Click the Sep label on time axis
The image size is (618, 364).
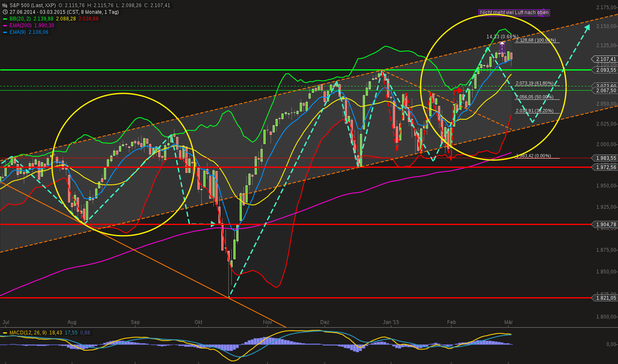[x=135, y=322]
